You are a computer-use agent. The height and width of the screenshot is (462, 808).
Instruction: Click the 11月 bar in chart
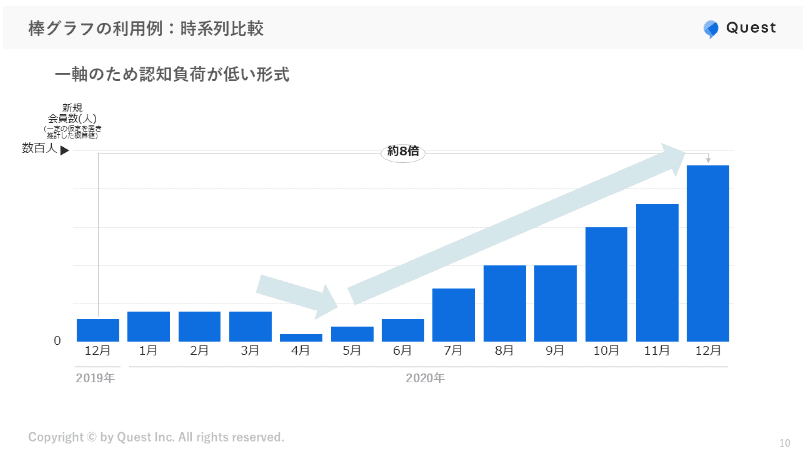(657, 273)
